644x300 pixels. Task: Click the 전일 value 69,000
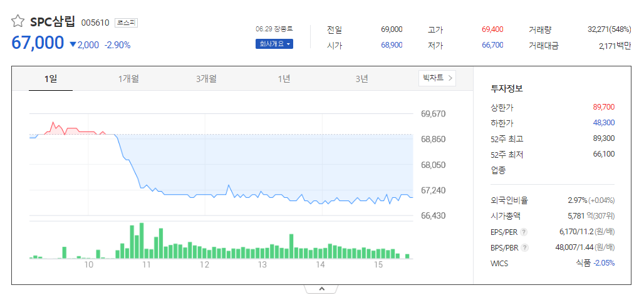pyautogui.click(x=392, y=29)
